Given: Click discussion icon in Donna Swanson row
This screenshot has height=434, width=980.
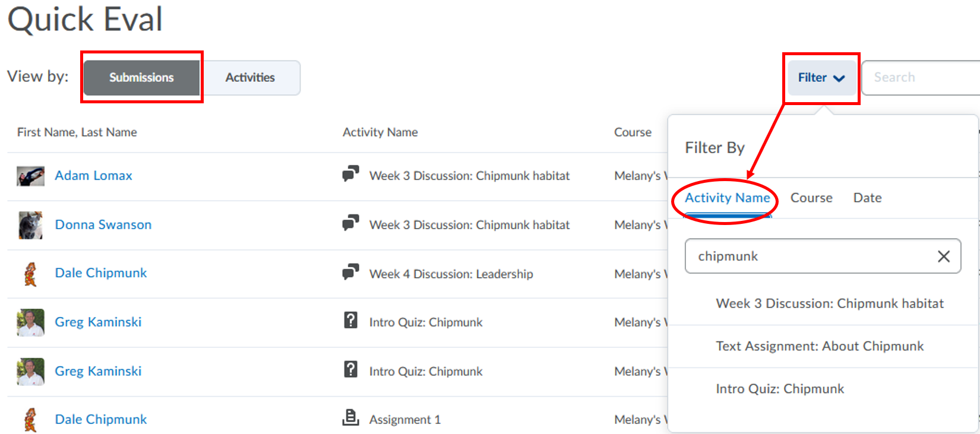Looking at the screenshot, I should coord(350,223).
